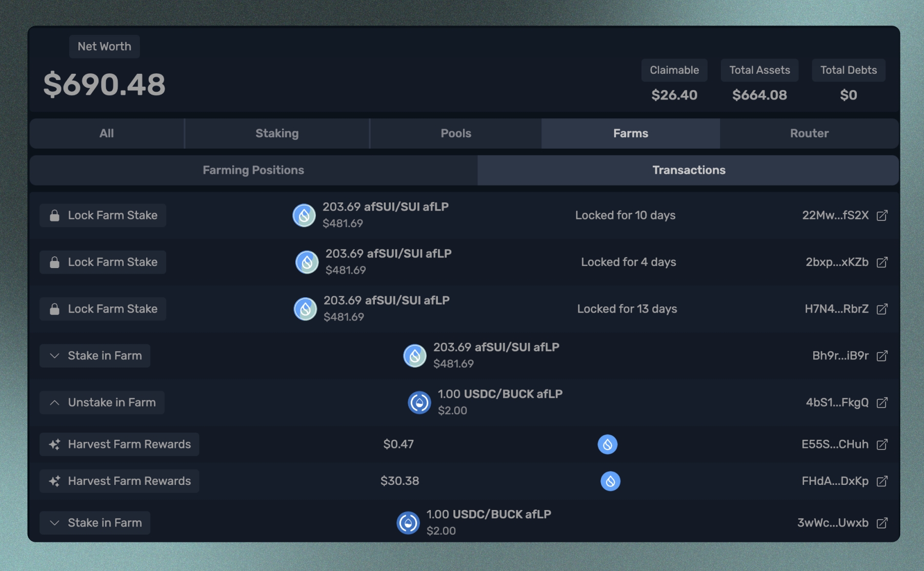
Task: Click the Claimable label badge
Action: pos(674,70)
